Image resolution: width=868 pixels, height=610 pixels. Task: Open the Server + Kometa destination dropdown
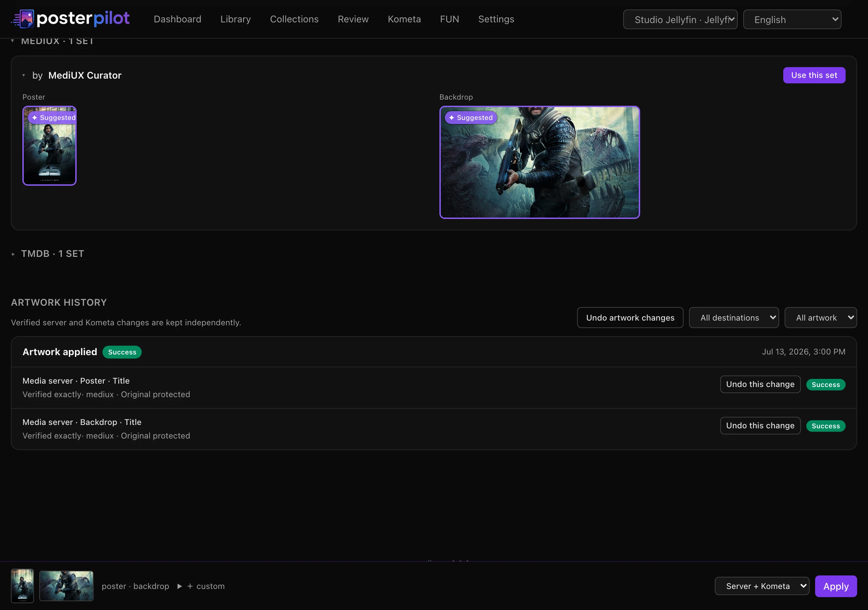coord(762,586)
